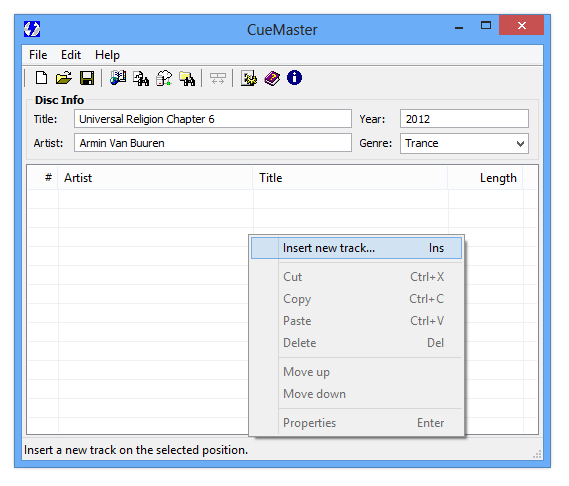569x486 pixels.
Task: Click the blue info circle icon
Action: 294,78
